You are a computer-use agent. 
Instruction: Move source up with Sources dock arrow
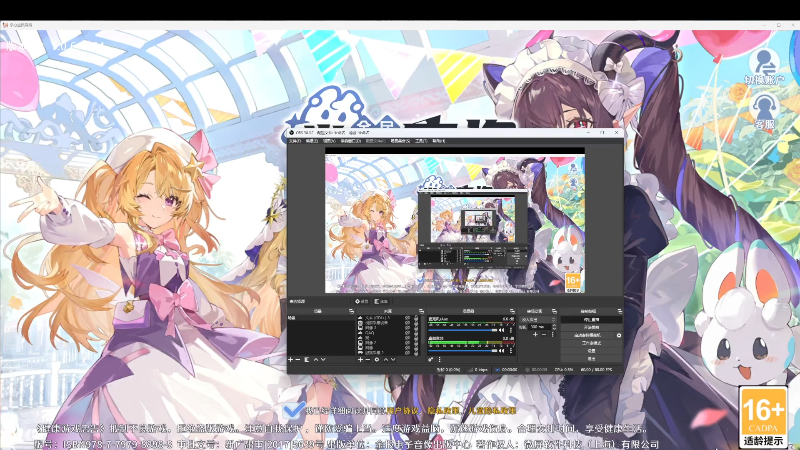coord(386,360)
